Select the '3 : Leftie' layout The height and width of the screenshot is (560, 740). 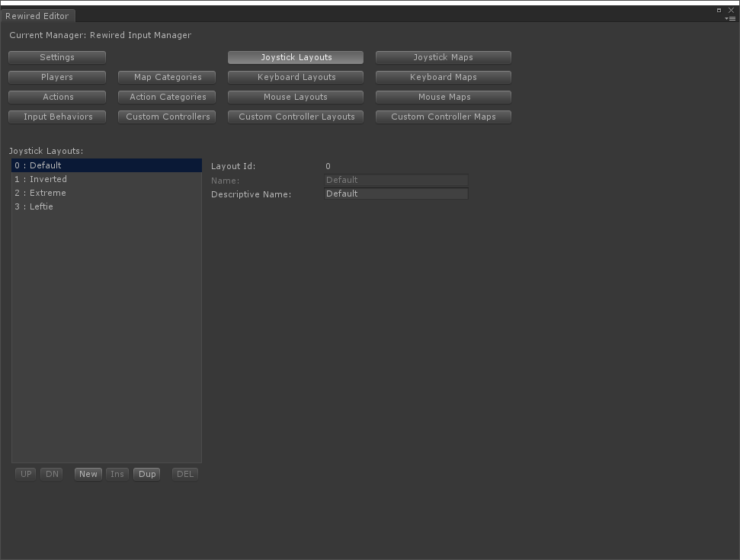click(107, 206)
